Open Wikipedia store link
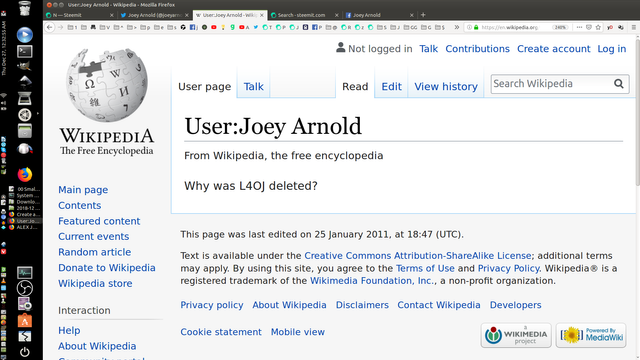This screenshot has height=360, width=640. click(95, 283)
